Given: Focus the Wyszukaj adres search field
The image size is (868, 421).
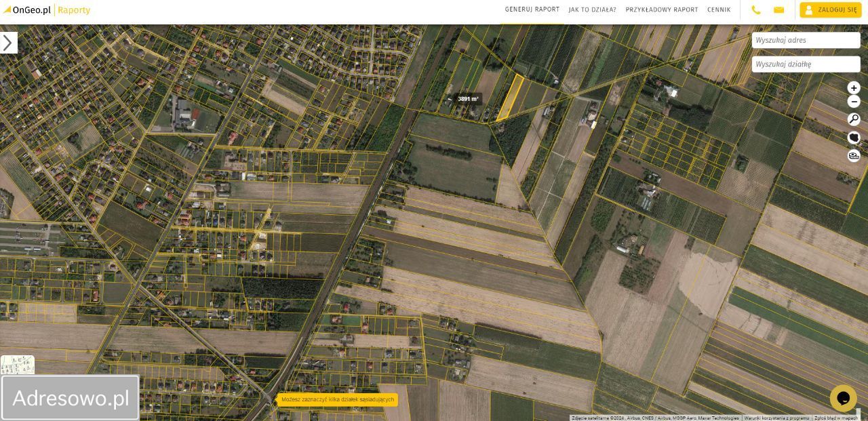Looking at the screenshot, I should click(x=806, y=40).
